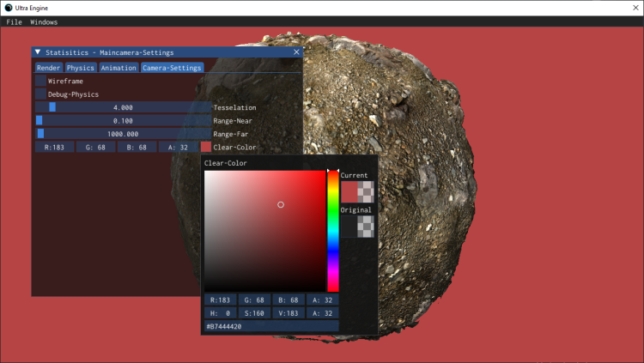
Task: Collapse the Statistics window with the triangle
Action: pos(38,52)
